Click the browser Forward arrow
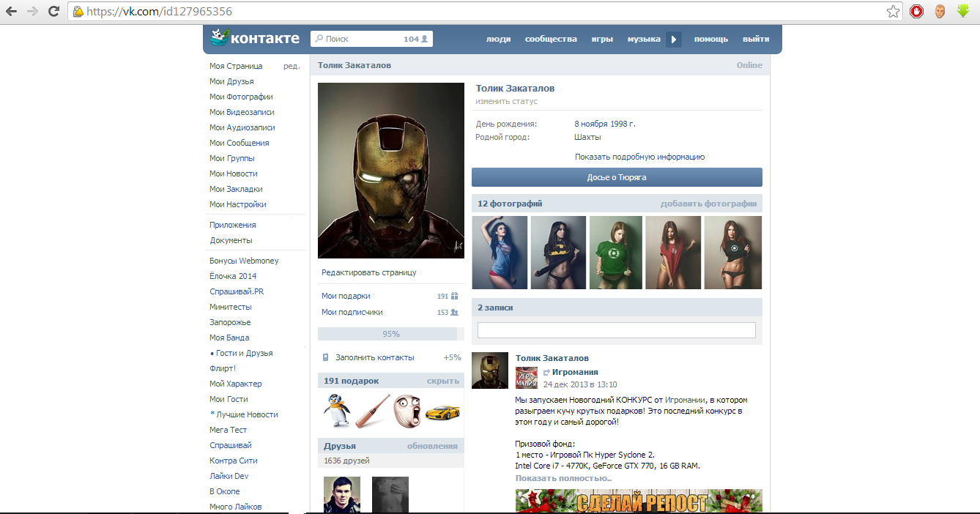 pyautogui.click(x=32, y=11)
